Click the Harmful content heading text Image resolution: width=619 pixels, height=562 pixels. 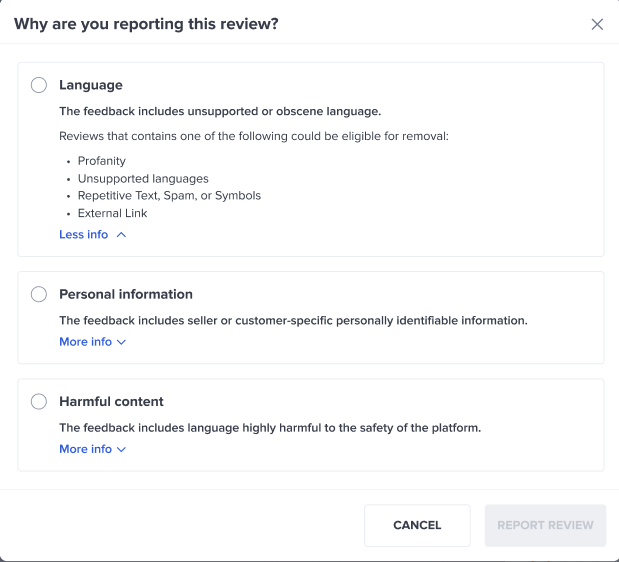(x=111, y=401)
